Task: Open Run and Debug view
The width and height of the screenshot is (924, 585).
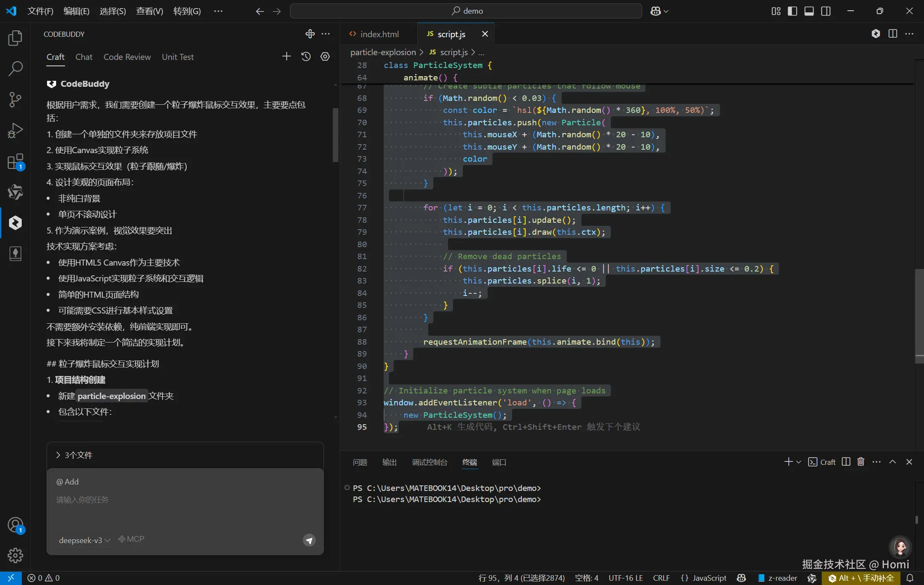Action: point(15,130)
